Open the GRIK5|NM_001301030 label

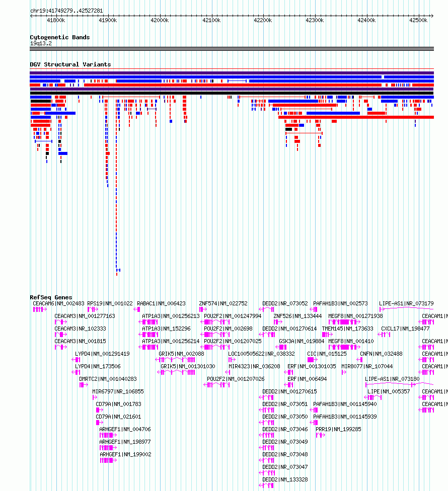(188, 366)
